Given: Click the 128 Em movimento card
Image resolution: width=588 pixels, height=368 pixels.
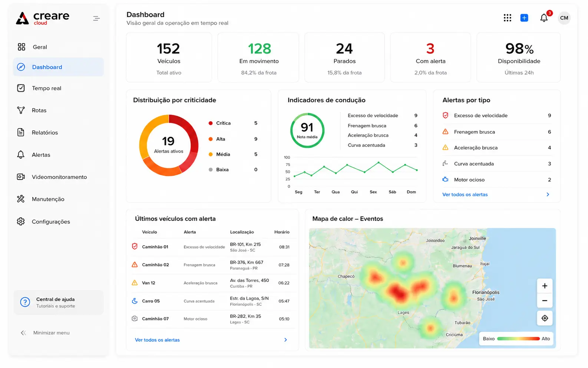Looking at the screenshot, I should (x=258, y=57).
